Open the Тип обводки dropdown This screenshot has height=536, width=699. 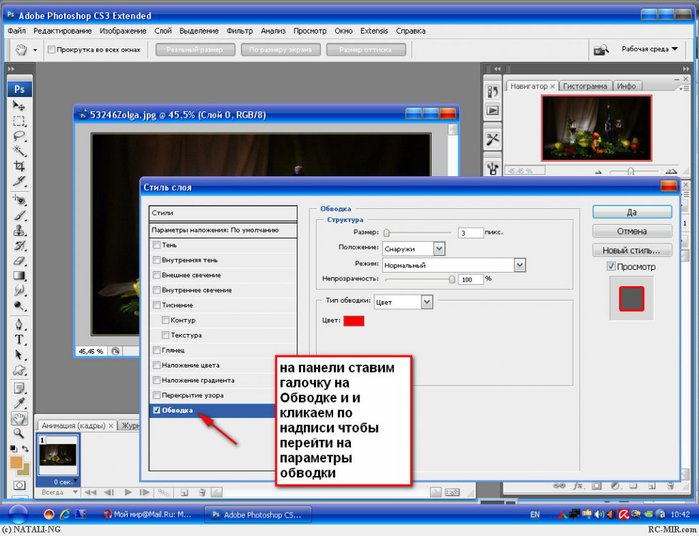427,302
